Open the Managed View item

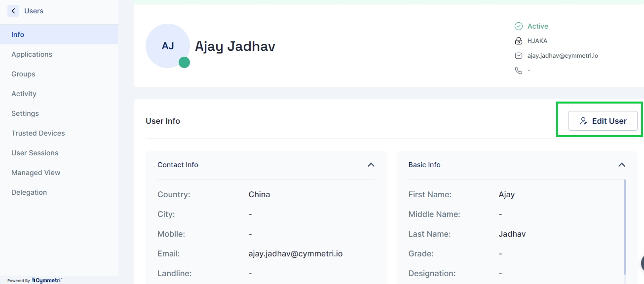[36, 173]
